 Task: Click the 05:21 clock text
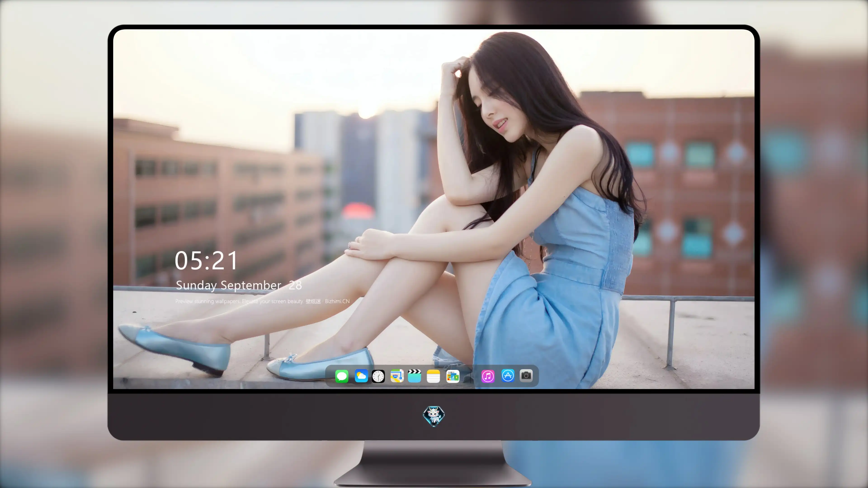pyautogui.click(x=206, y=260)
